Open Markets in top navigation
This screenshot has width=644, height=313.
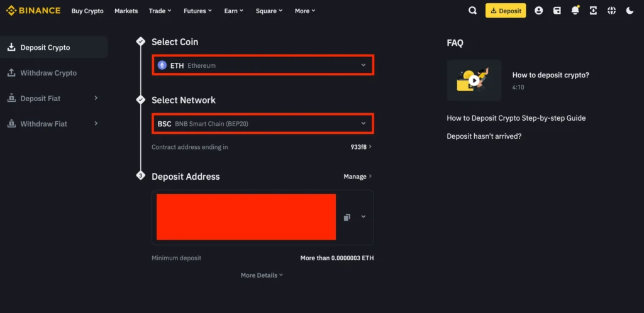pyautogui.click(x=126, y=11)
